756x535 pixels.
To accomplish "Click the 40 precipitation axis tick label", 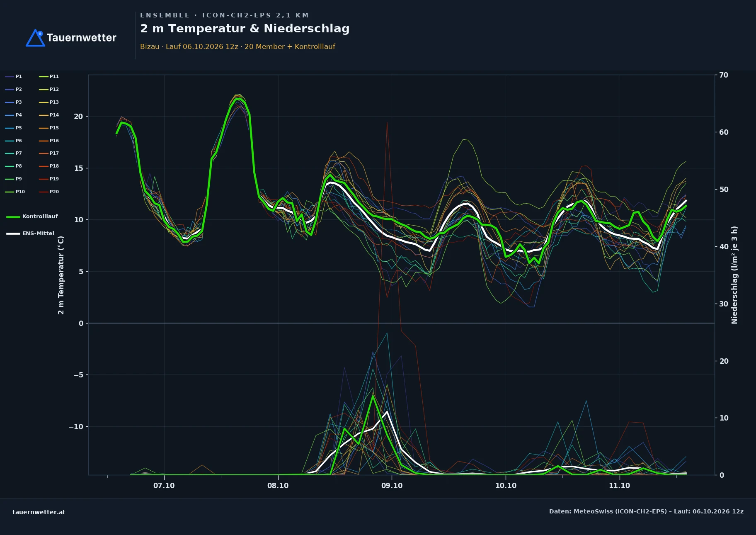I will tap(724, 247).
